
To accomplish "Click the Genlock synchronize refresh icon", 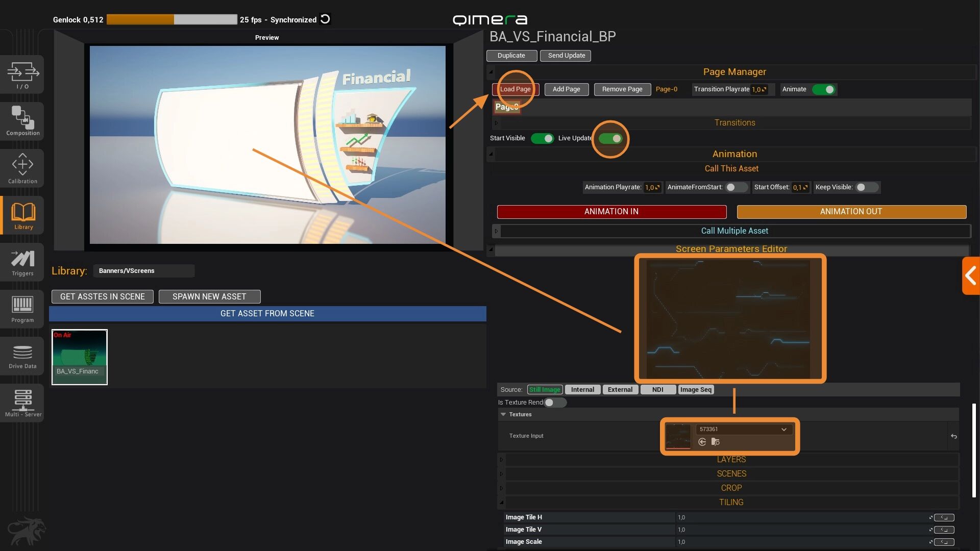I will coord(325,19).
